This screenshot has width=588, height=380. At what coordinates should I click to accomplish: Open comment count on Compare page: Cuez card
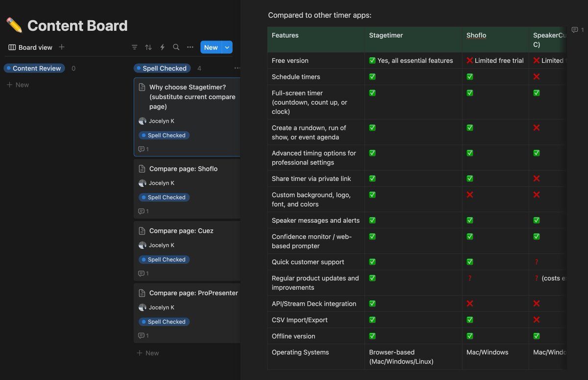tap(144, 273)
